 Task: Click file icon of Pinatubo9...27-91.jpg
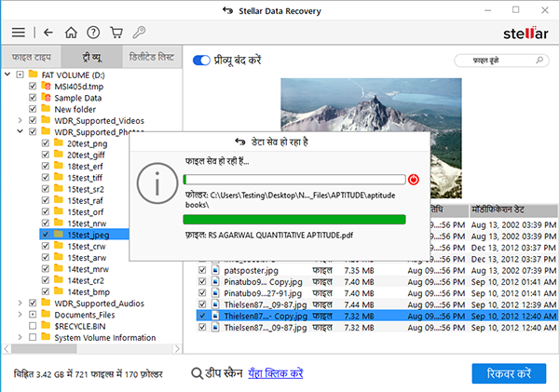pyautogui.click(x=215, y=293)
